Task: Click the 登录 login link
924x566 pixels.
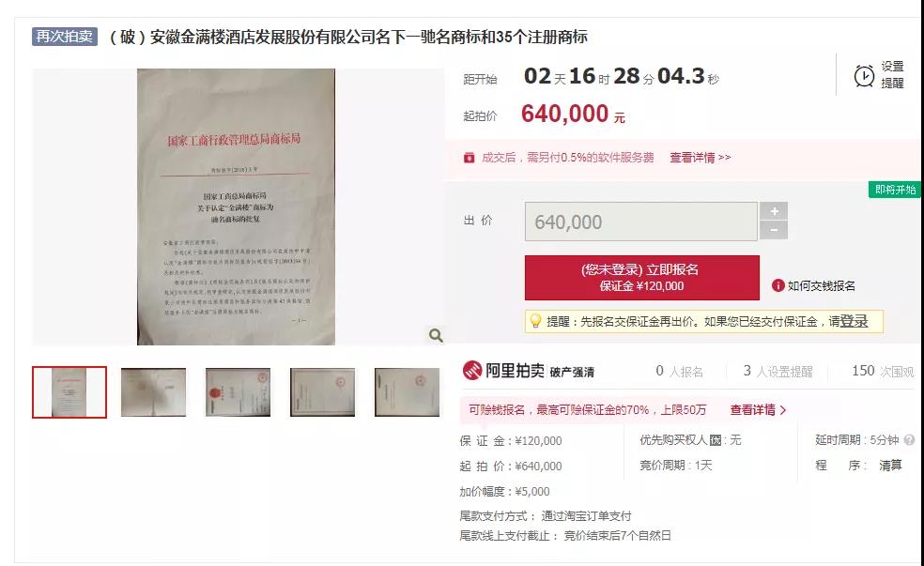Action: [x=854, y=321]
